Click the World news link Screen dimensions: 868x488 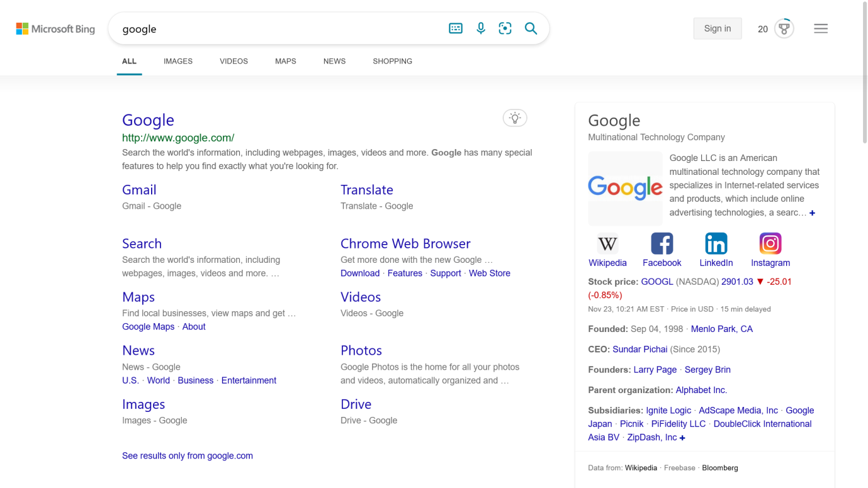pos(159,380)
